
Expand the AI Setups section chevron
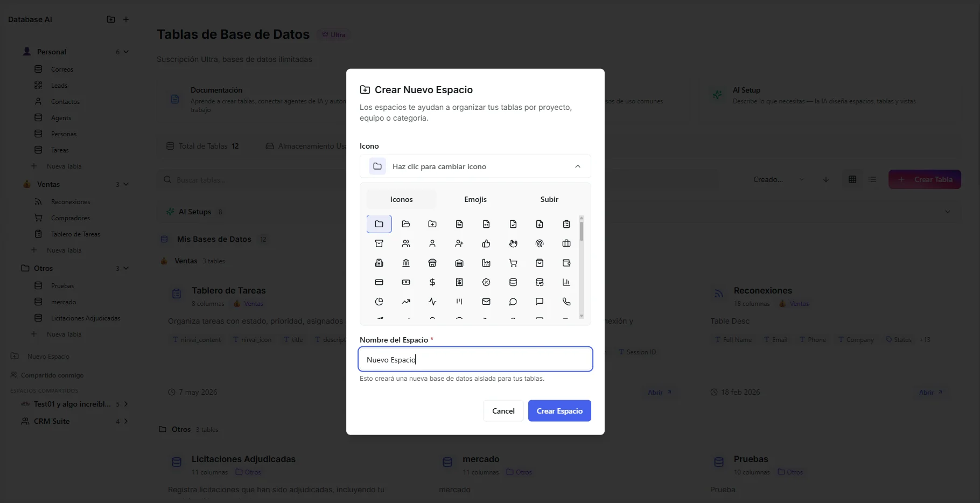click(948, 212)
